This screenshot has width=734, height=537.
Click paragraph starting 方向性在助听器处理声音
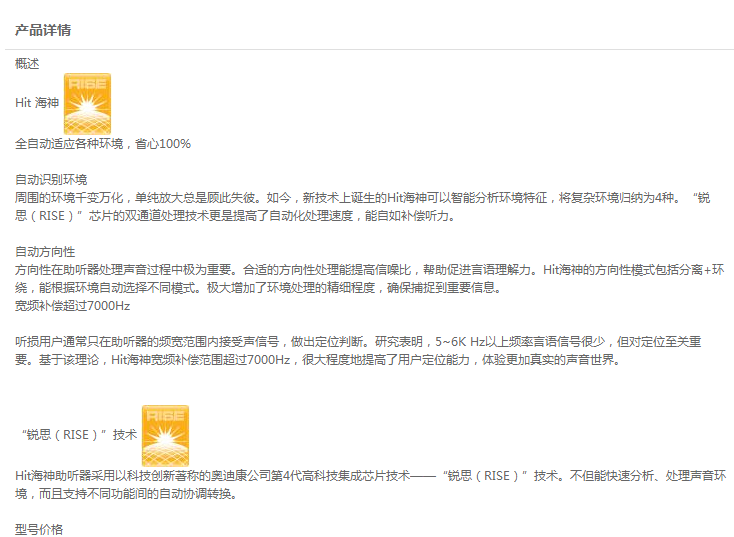point(370,279)
